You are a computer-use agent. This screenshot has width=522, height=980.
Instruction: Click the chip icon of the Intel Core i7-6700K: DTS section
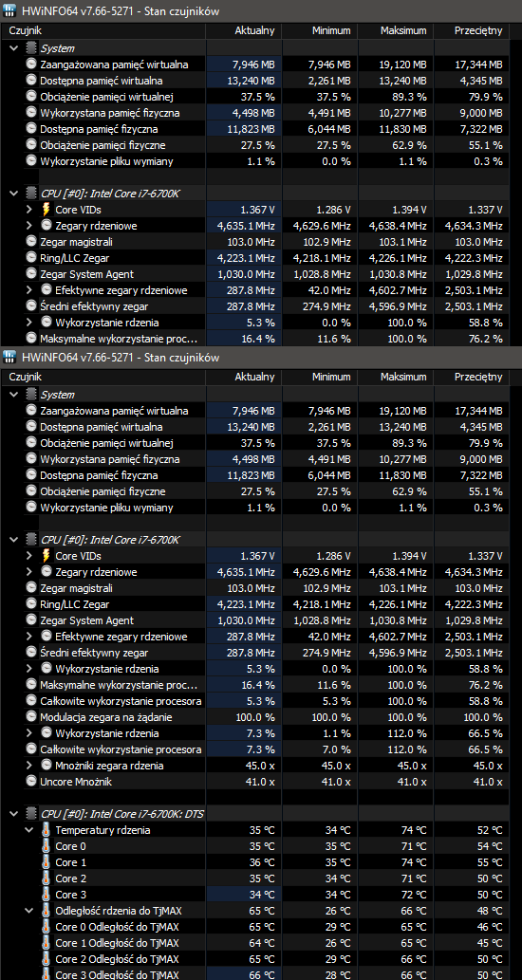click(31, 814)
